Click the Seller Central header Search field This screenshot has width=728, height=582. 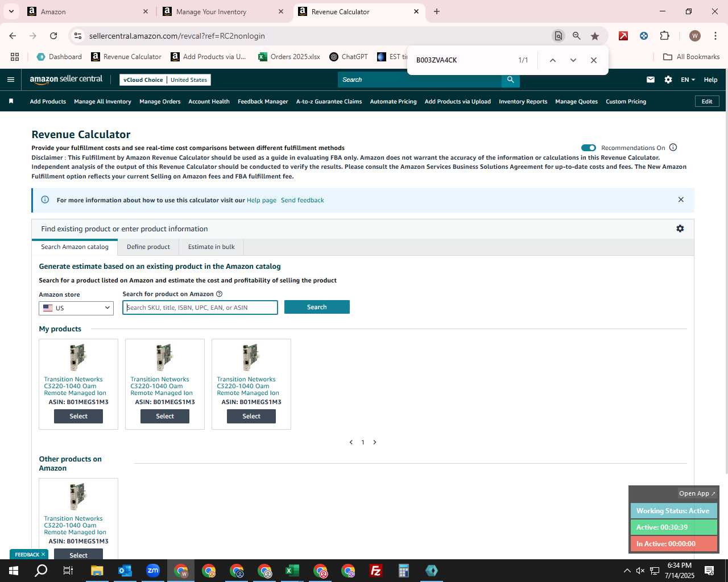tap(420, 80)
